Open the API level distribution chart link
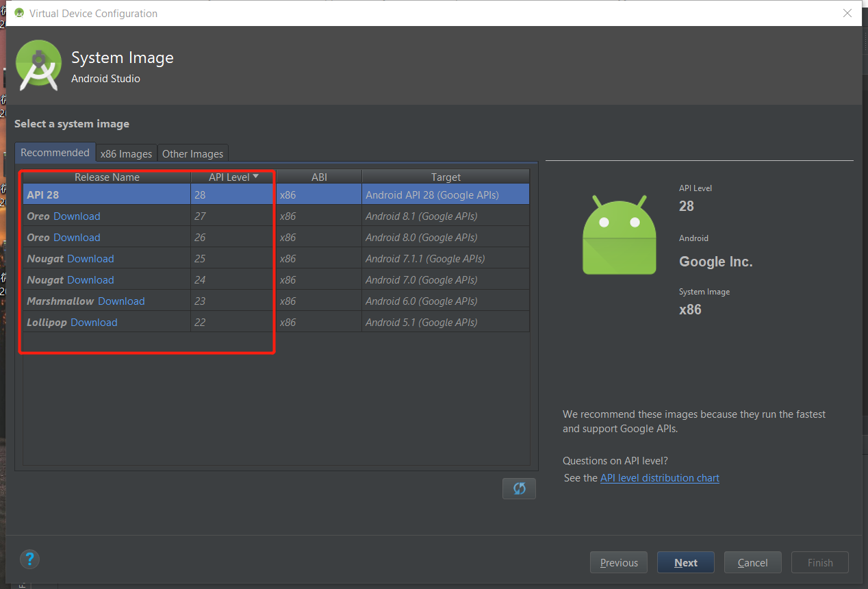 click(659, 478)
